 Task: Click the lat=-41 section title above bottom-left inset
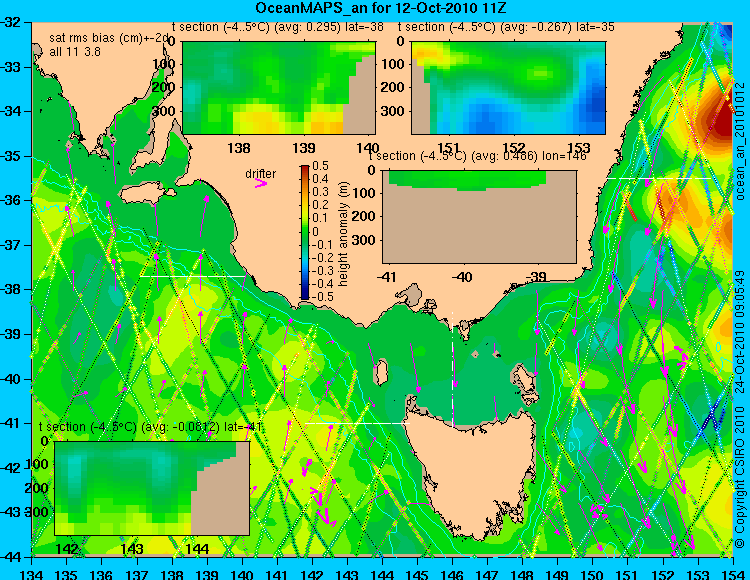click(150, 427)
